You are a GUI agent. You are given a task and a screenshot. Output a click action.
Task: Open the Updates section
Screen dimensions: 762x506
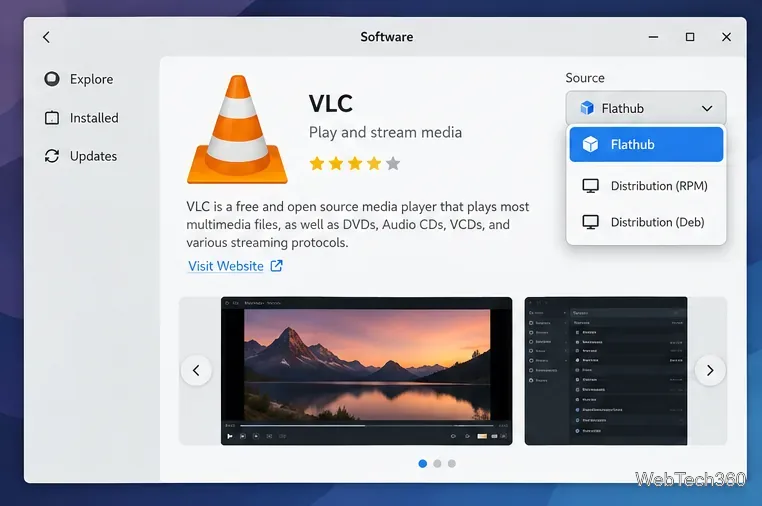pyautogui.click(x=81, y=156)
